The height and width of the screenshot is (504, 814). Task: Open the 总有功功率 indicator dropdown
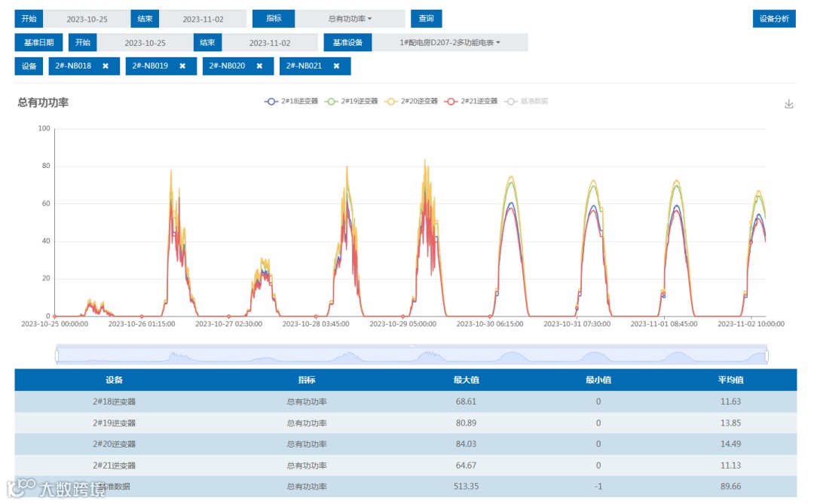point(350,19)
